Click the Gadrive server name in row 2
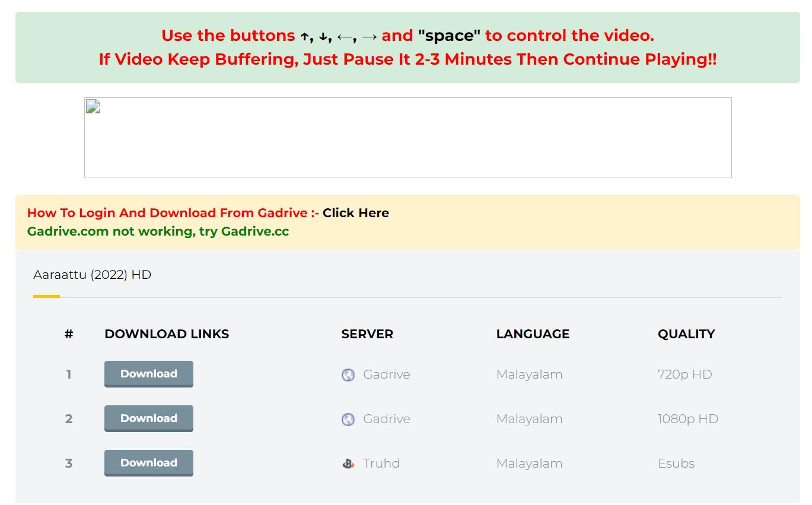 387,419
